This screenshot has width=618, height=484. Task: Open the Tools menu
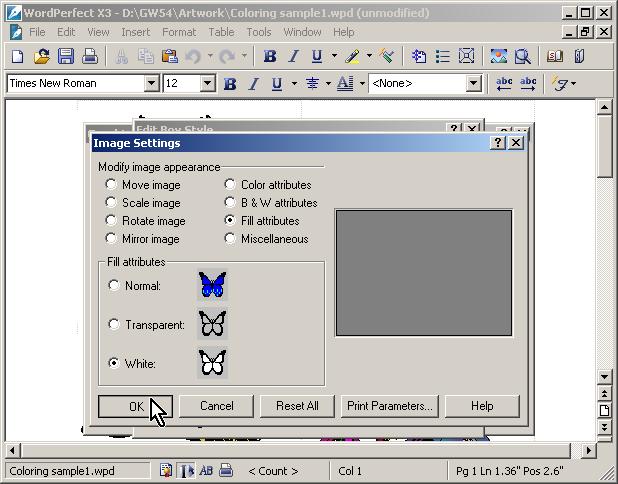(259, 32)
